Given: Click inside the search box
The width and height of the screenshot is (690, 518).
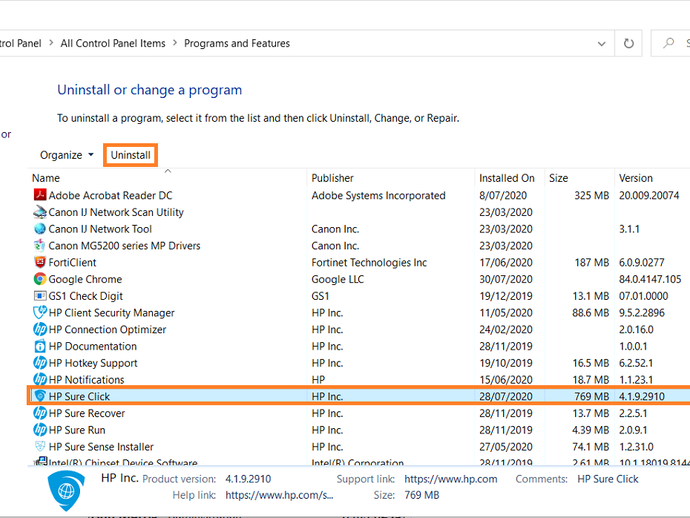Looking at the screenshot, I should [675, 44].
